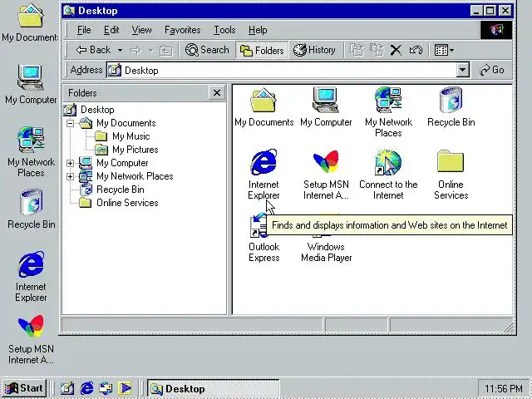Viewport: 532px width, 399px height.
Task: Open the Tools menu
Action: (x=224, y=30)
